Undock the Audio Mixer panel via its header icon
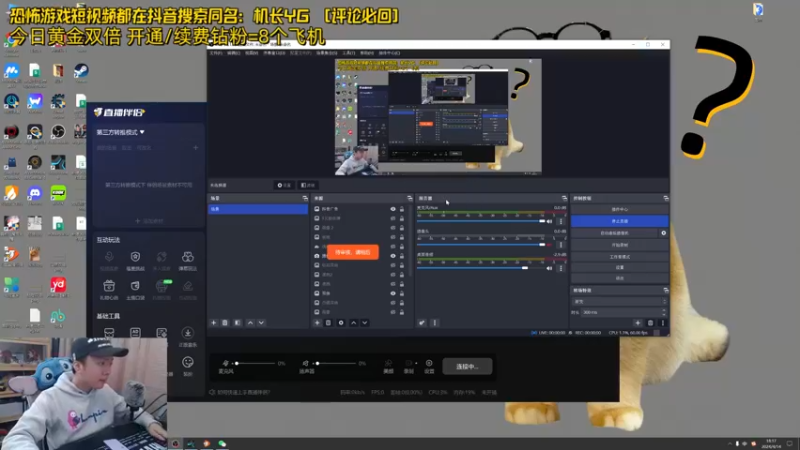 tap(564, 198)
